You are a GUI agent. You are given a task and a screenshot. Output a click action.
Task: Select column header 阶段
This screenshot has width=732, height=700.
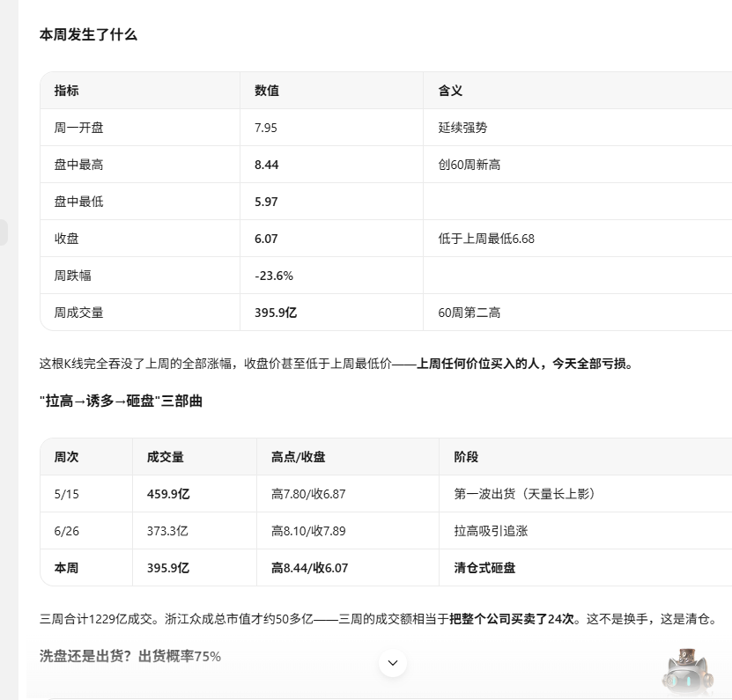(x=466, y=456)
